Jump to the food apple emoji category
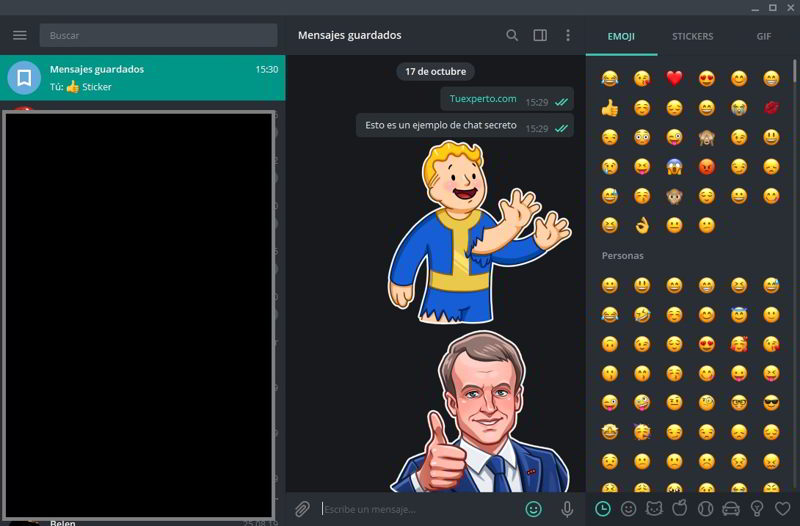Viewport: 800px width, 526px height. point(680,509)
